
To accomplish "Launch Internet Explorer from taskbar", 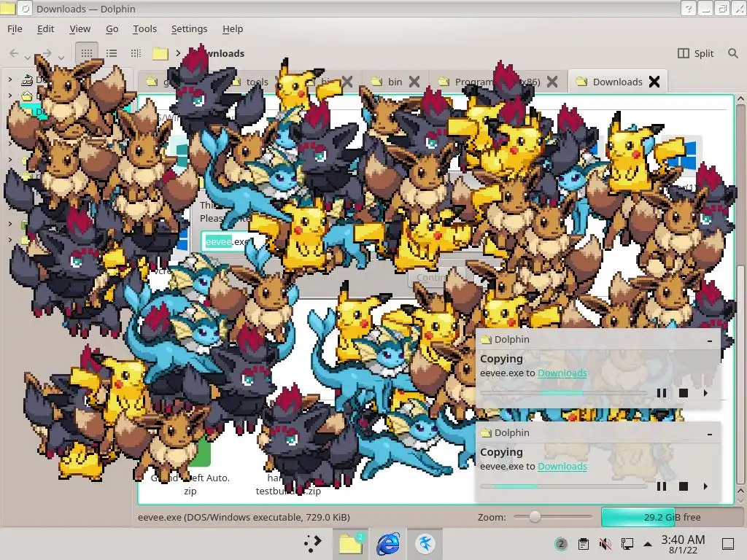I will click(388, 543).
